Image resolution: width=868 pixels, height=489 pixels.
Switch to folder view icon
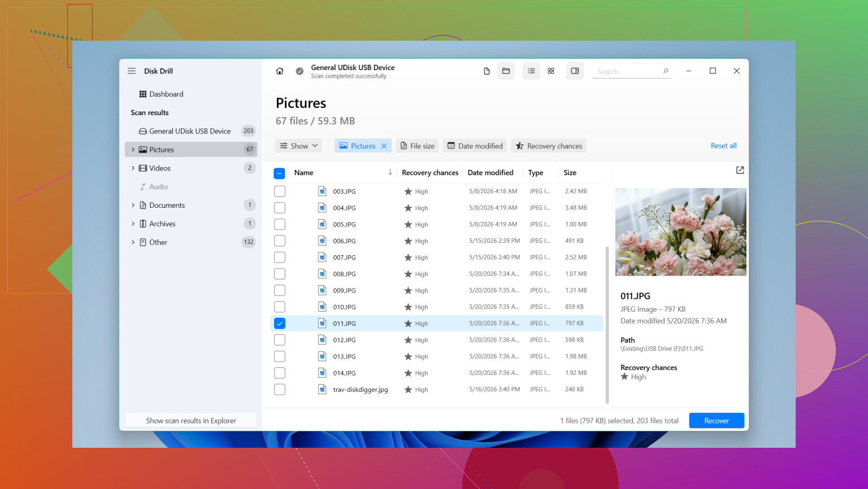click(506, 71)
